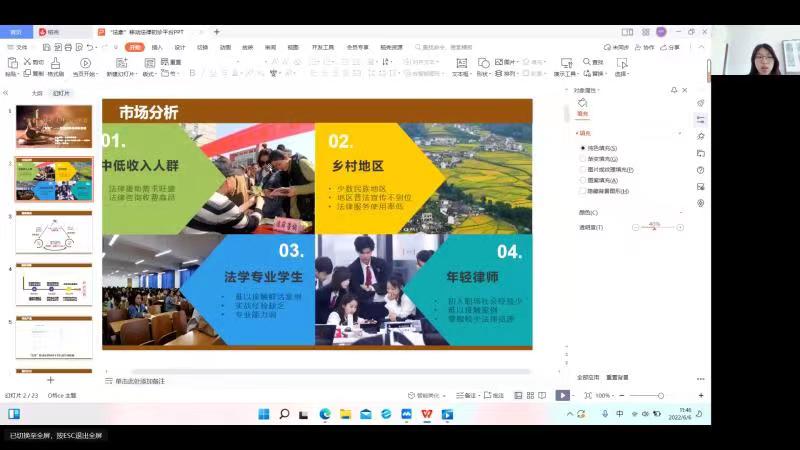Click the slideshow play button in status bar
The height and width of the screenshot is (450, 800).
563,395
